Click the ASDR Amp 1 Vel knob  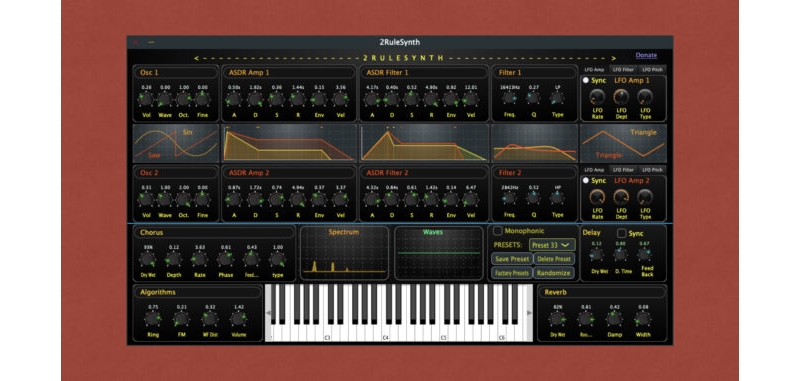point(340,99)
